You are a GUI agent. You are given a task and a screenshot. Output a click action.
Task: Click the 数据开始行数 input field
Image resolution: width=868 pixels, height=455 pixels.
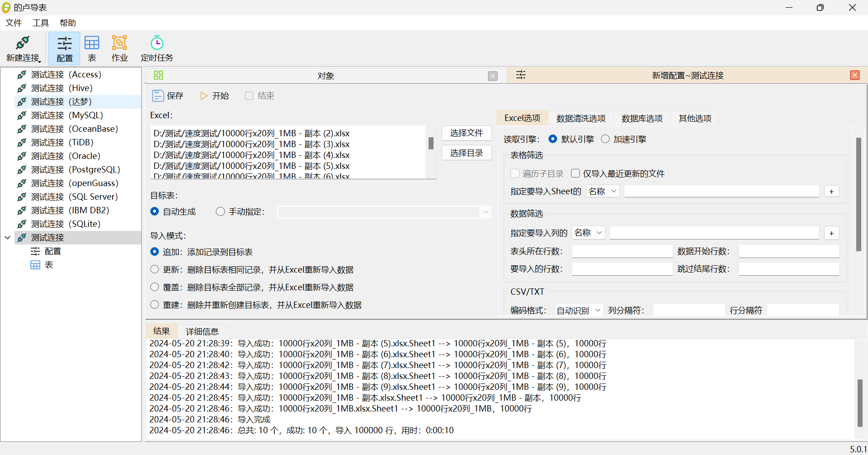pos(789,251)
